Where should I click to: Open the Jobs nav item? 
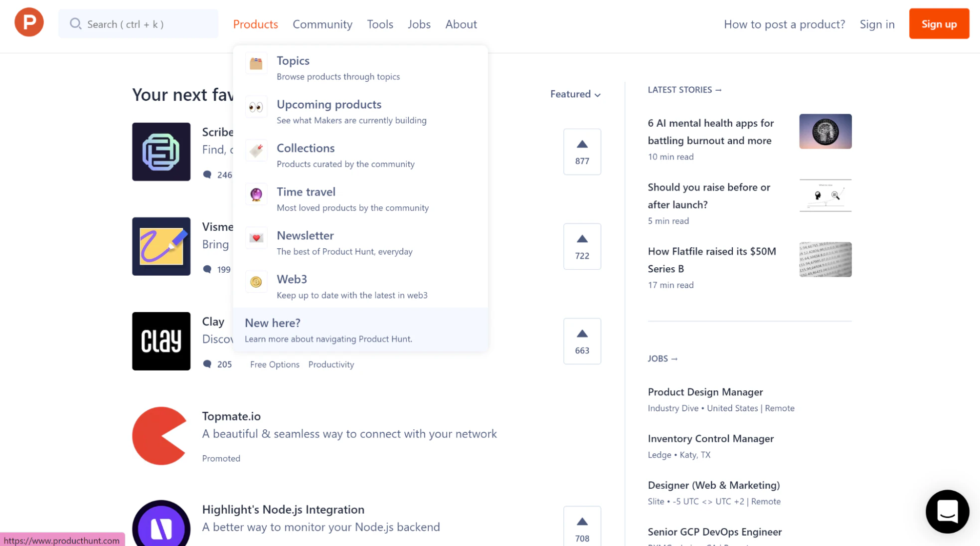point(419,24)
